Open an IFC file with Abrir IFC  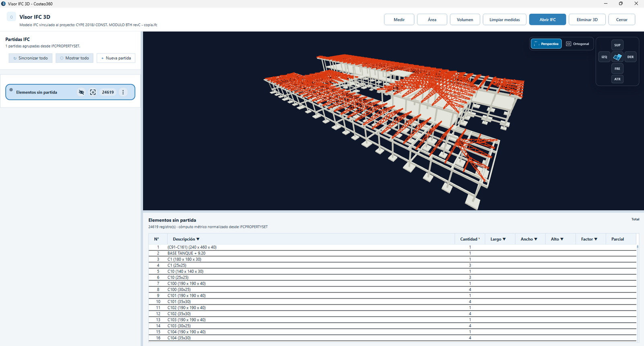coord(547,20)
